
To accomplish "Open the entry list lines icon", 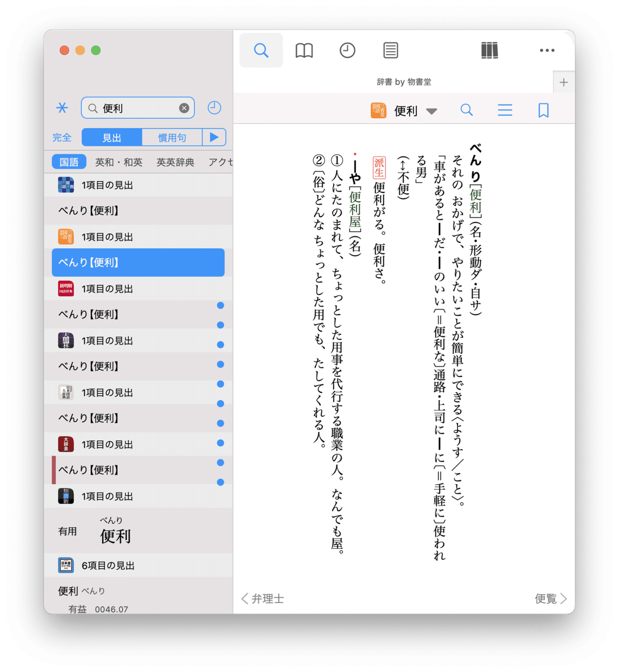I will [505, 110].
